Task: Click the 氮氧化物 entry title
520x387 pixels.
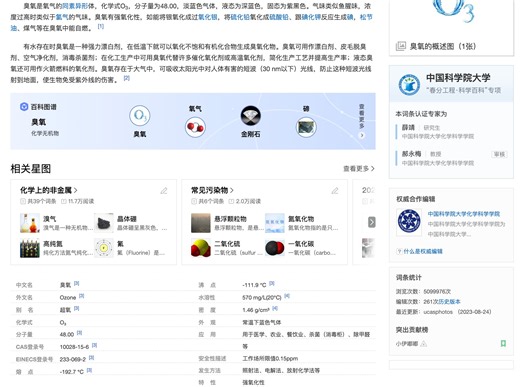Action: 301,219
